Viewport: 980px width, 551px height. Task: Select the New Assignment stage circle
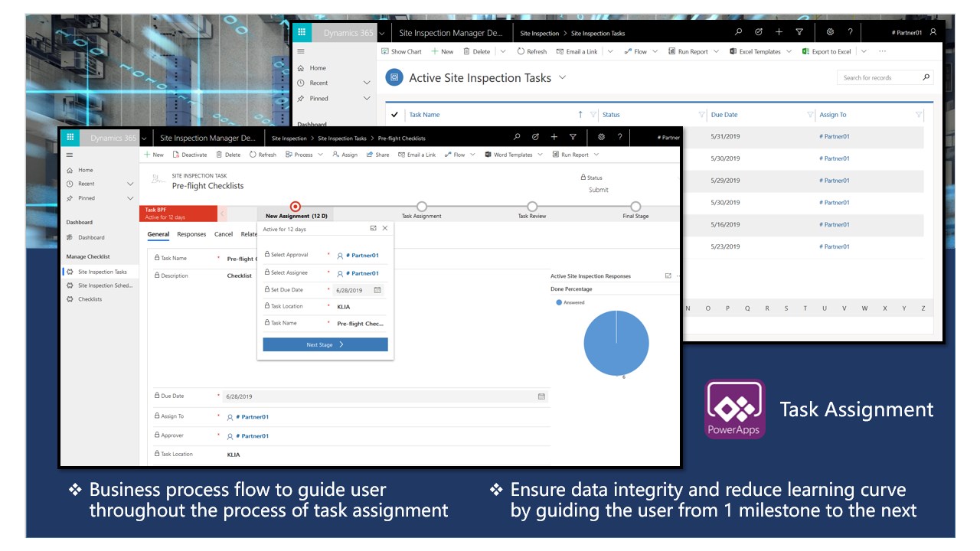[x=296, y=207]
